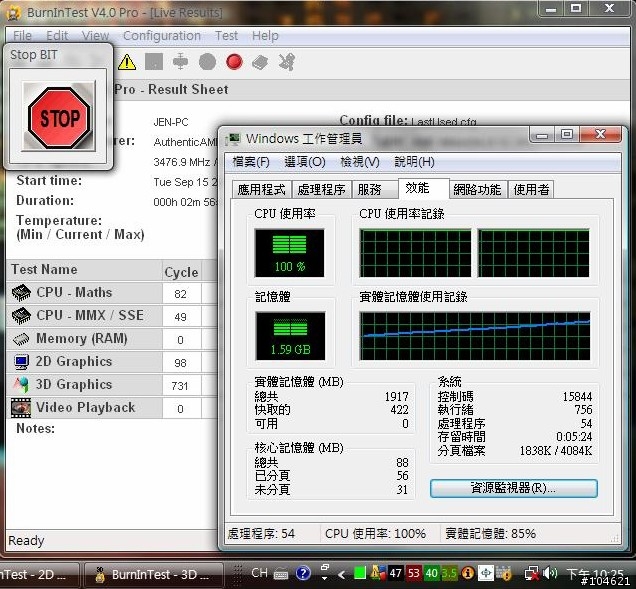Click the 2D Graphics cycle value 98
This screenshot has width=636, height=589.
pyautogui.click(x=180, y=363)
